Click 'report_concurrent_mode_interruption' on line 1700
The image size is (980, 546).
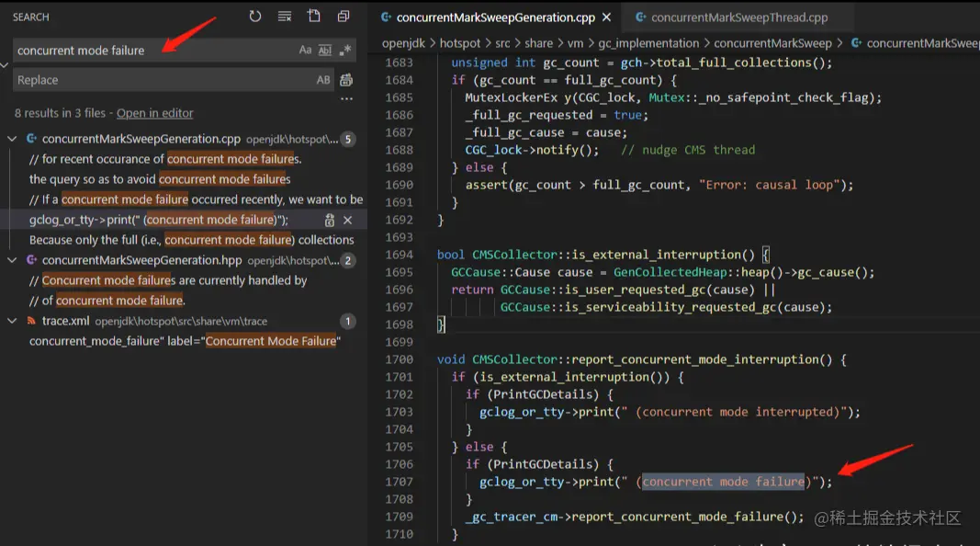(694, 359)
